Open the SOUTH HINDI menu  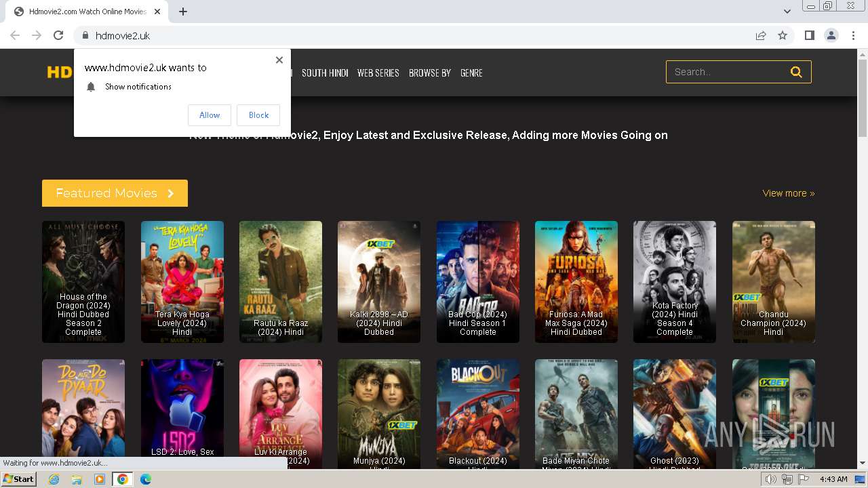coord(325,73)
